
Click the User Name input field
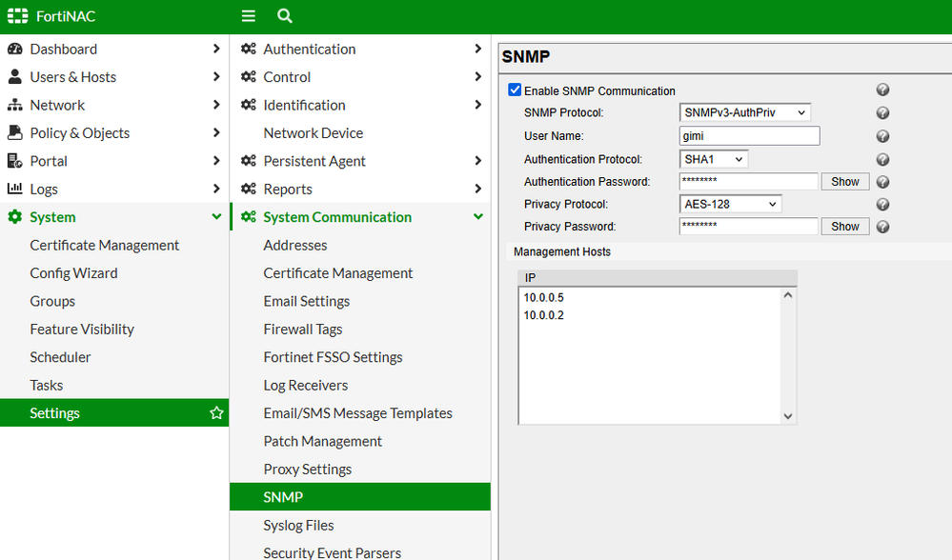(x=749, y=136)
